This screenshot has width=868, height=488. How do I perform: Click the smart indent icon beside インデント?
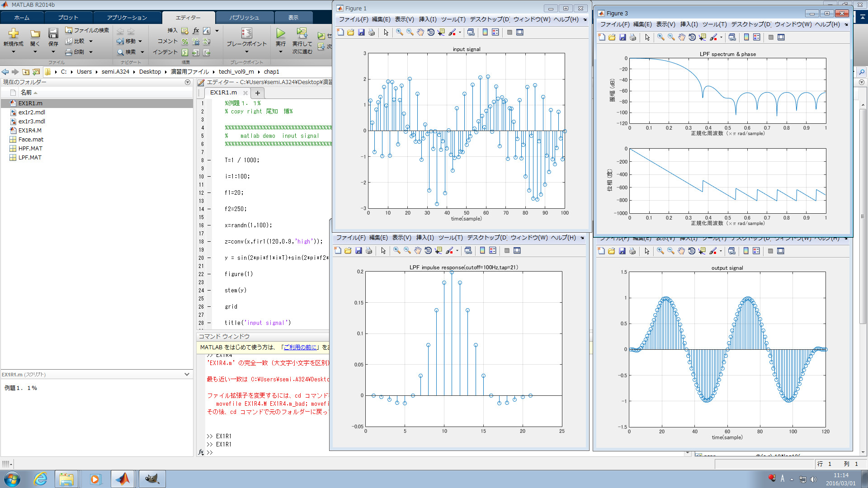(x=185, y=52)
